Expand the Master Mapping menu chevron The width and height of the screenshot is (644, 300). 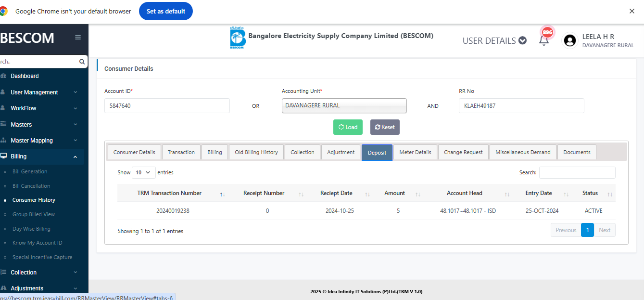(x=76, y=141)
